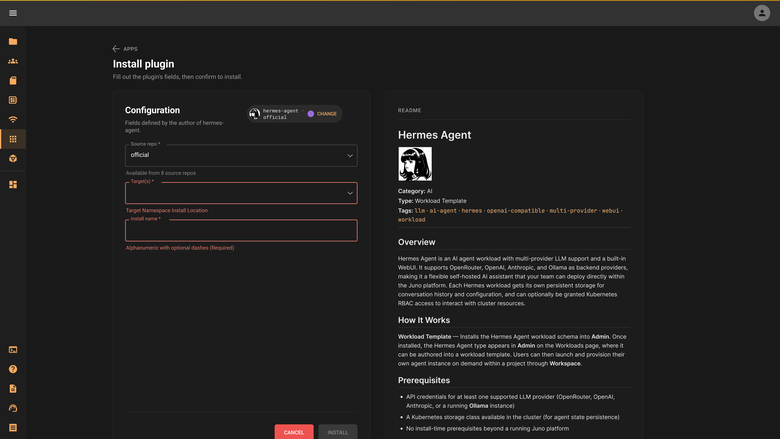780x439 pixels.
Task: Click the 'How It Works' heading
Action: point(424,320)
